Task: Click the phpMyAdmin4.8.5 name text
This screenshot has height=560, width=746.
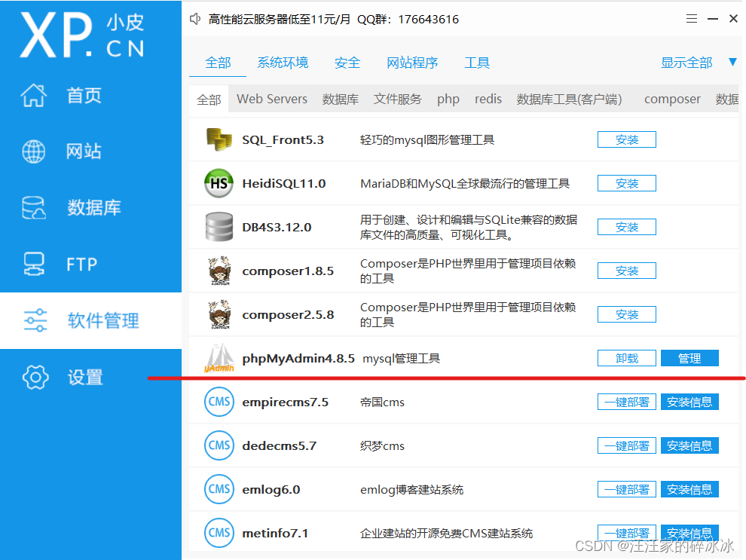Action: (298, 358)
